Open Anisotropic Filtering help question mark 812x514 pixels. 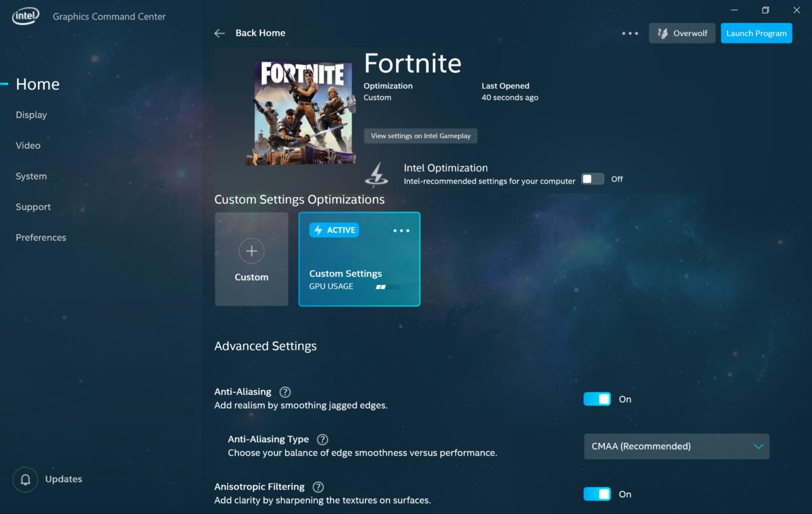coord(318,487)
